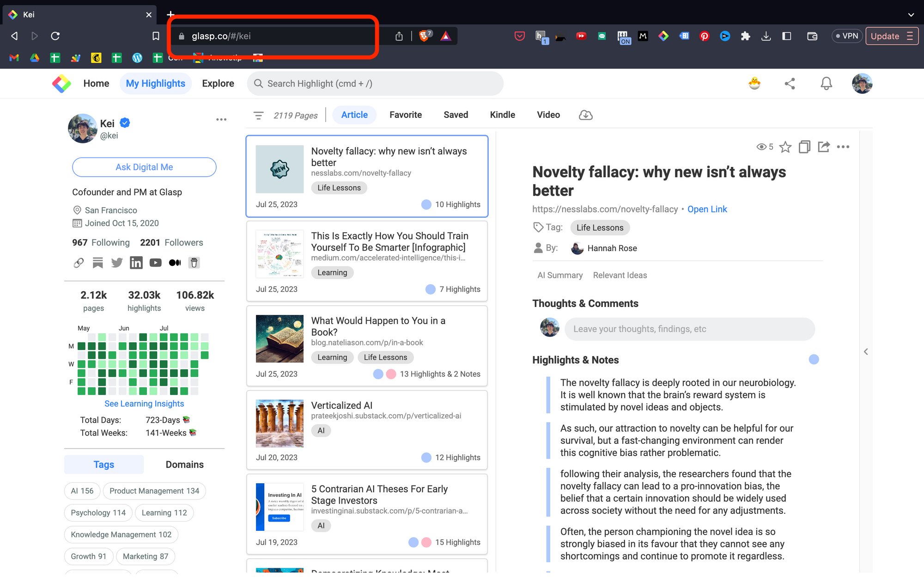This screenshot has width=924, height=578.
Task: Toggle the browser sidebar panel icon
Action: pos(787,36)
